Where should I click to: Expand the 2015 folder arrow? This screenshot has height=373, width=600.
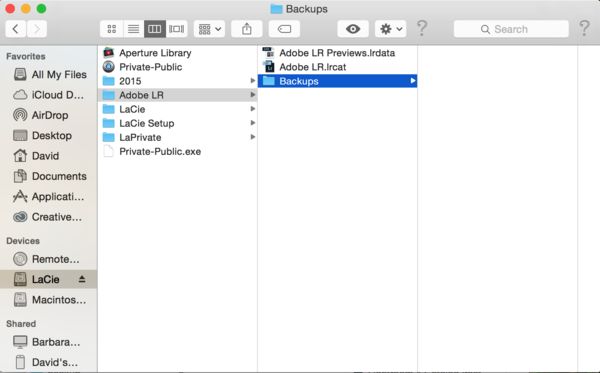coord(253,81)
